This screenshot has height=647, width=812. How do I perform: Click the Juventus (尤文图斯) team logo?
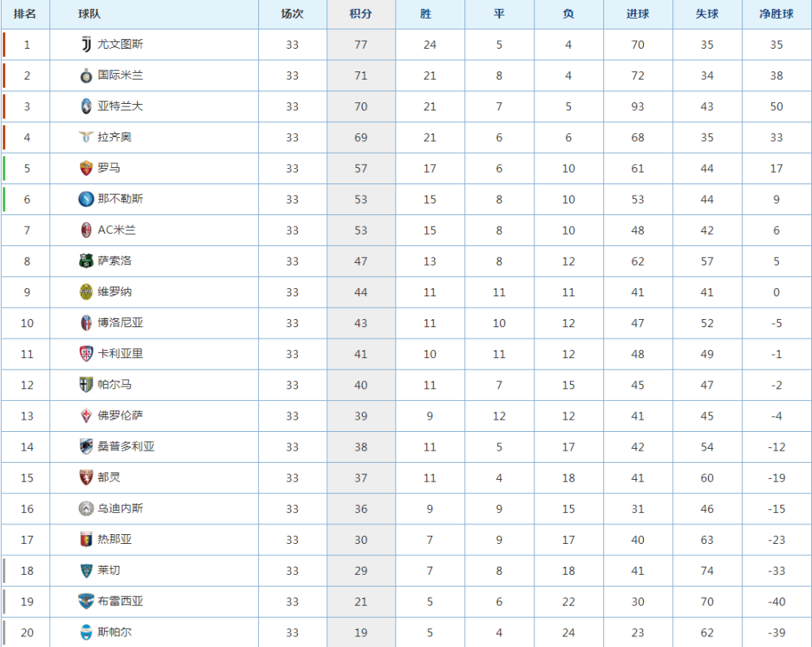(x=86, y=45)
